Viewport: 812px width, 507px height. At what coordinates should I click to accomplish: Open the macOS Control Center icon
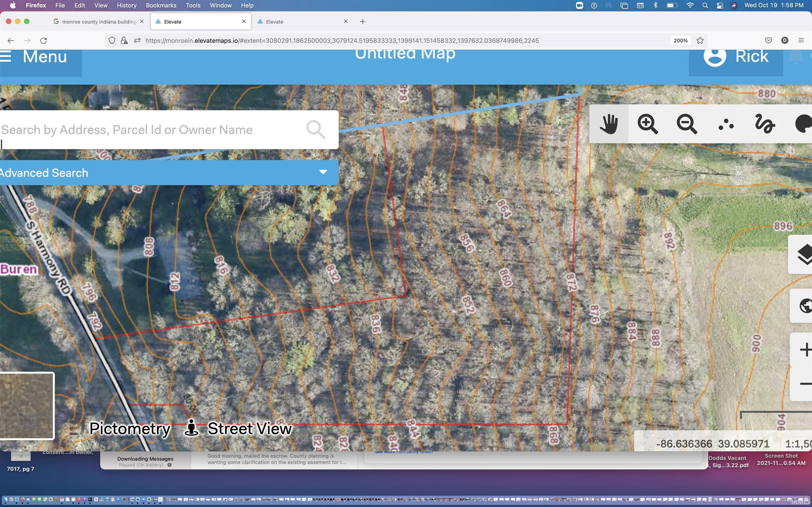(719, 5)
